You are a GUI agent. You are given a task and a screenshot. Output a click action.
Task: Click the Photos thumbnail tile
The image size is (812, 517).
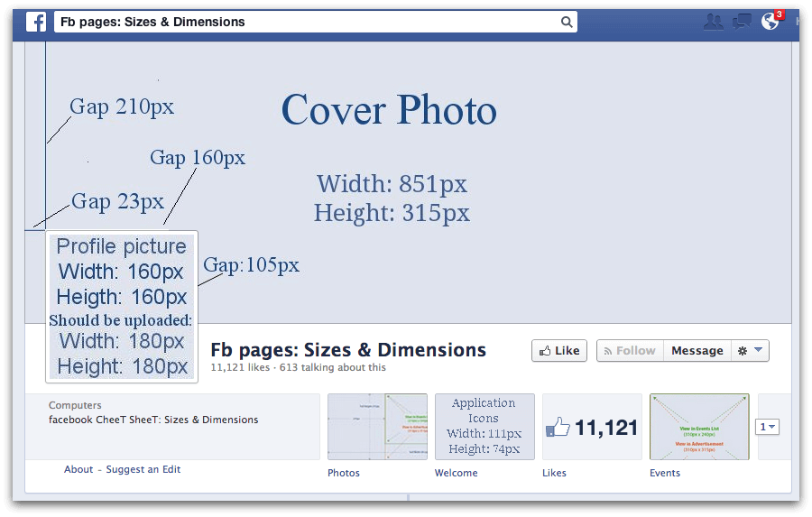pyautogui.click(x=377, y=427)
